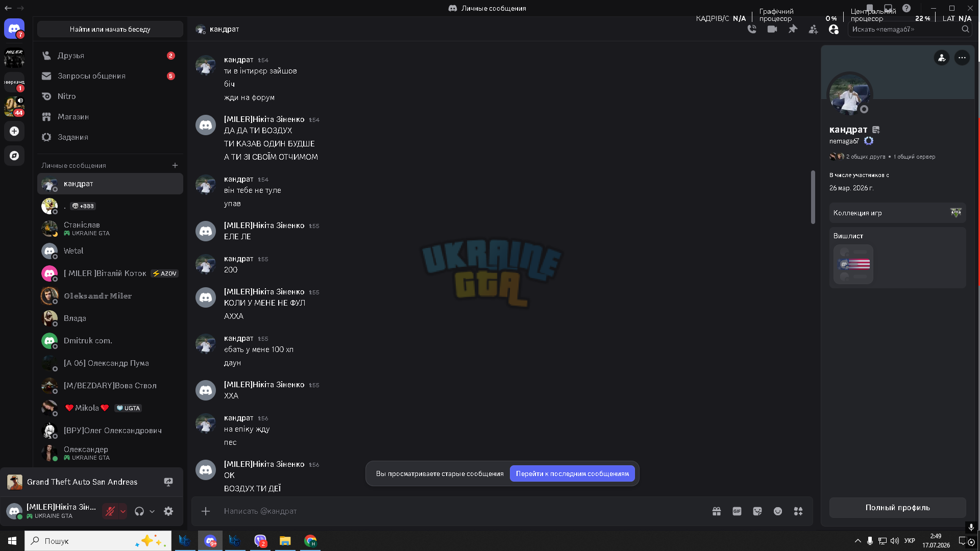Add friends to this DM
980x551 pixels.
(813, 29)
